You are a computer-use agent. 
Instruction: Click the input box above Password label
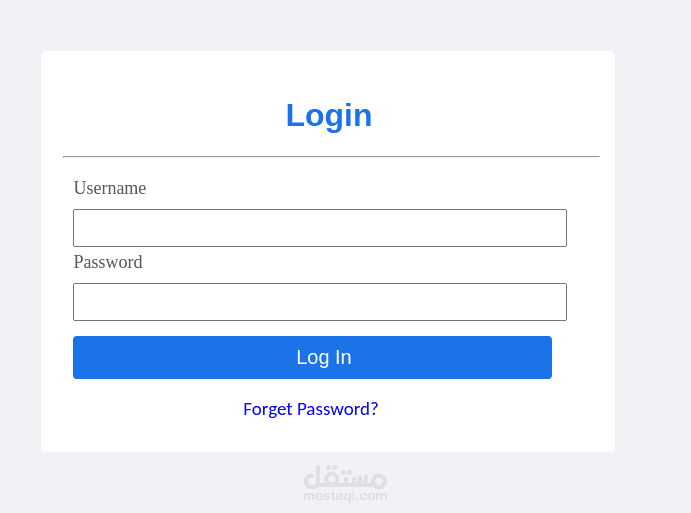320,228
